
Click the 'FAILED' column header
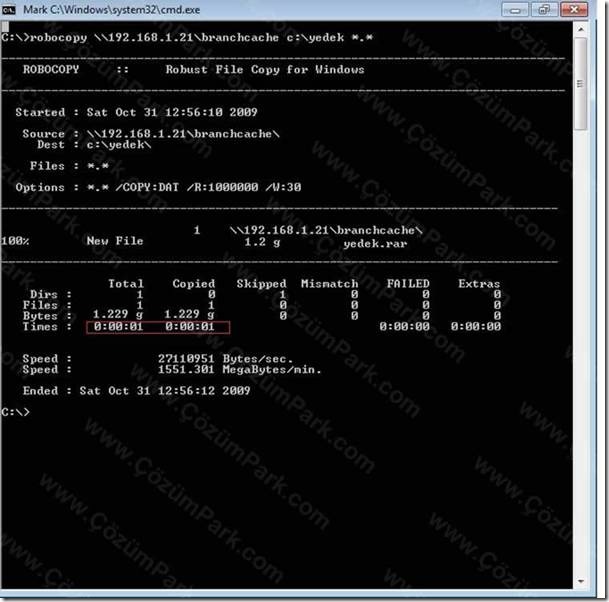point(408,284)
